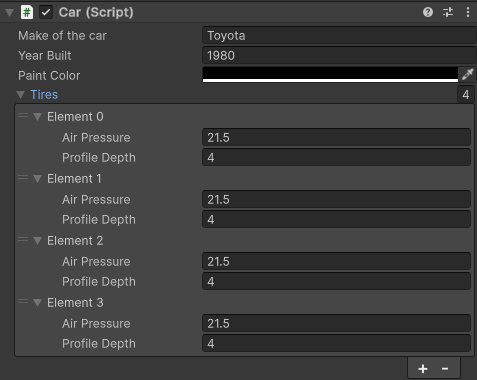Click Element 2 drag handle

23,240
